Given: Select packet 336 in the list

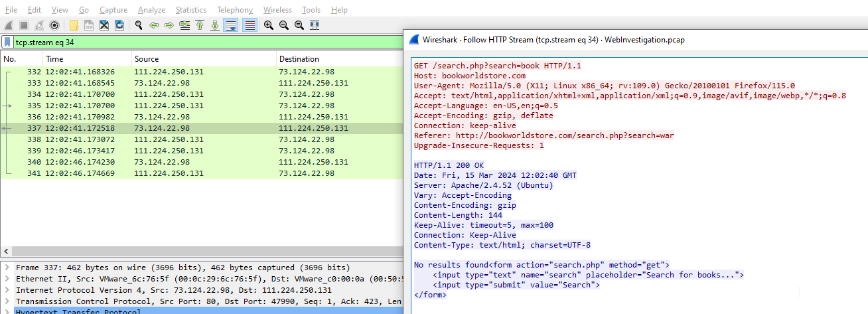Looking at the screenshot, I should click(202, 117).
